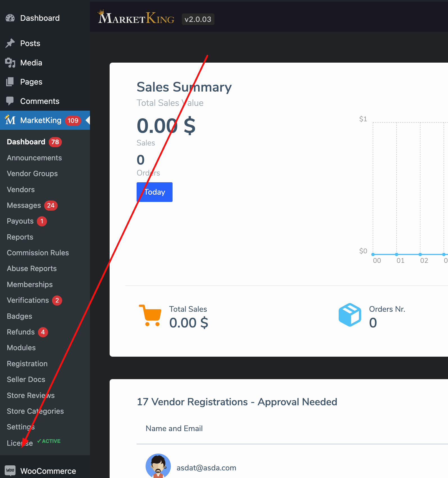Click the Posts pushpin icon

[10, 43]
